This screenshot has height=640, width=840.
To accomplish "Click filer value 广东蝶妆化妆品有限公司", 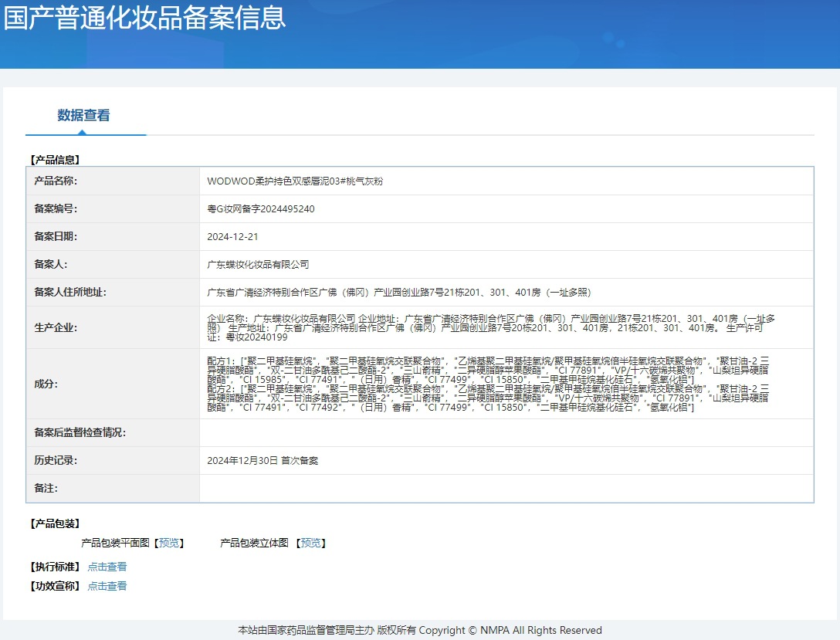I will 258,265.
